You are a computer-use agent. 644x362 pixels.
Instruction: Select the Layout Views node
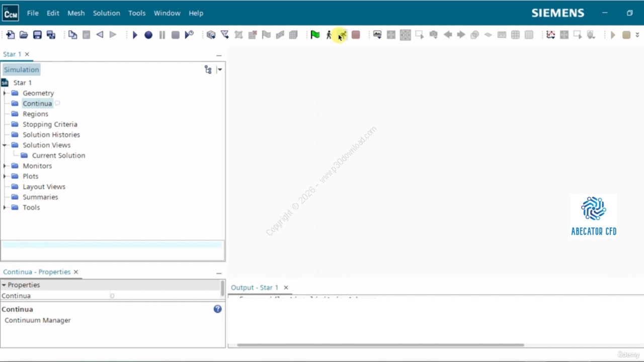click(x=44, y=187)
